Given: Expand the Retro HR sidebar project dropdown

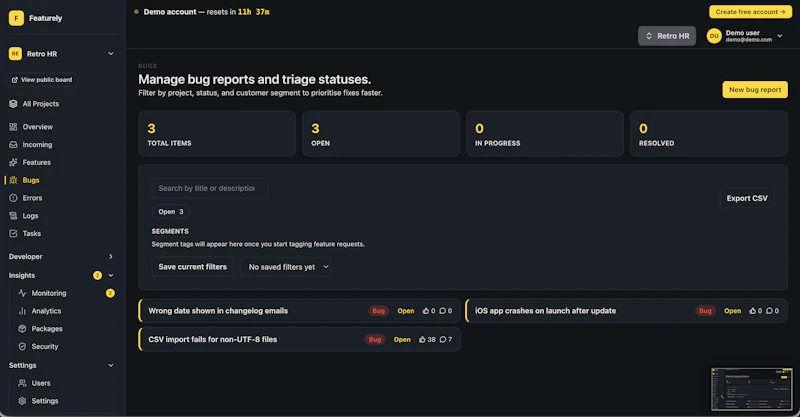Looking at the screenshot, I should tap(111, 54).
